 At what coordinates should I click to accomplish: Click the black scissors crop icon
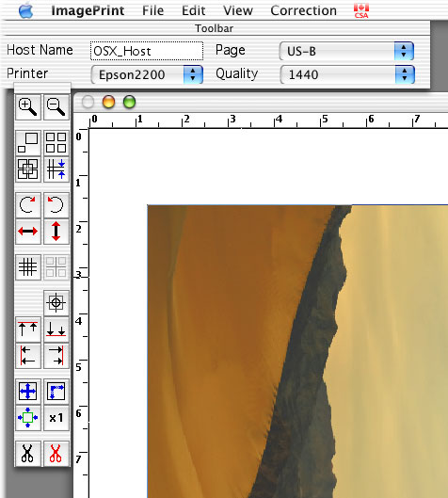(x=28, y=454)
